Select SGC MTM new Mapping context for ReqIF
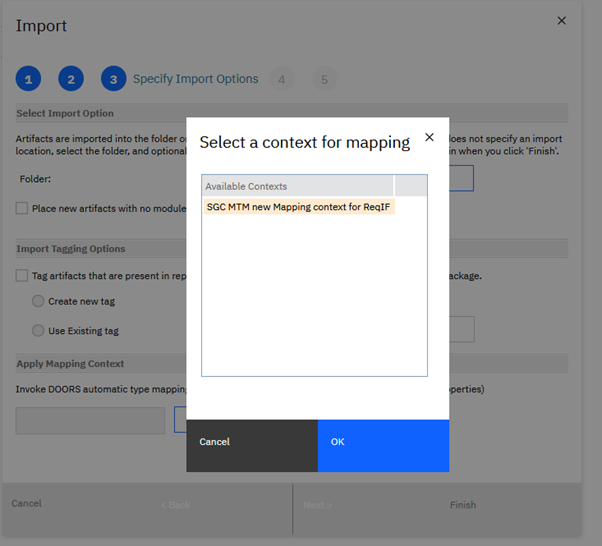This screenshot has width=602, height=546. [298, 207]
